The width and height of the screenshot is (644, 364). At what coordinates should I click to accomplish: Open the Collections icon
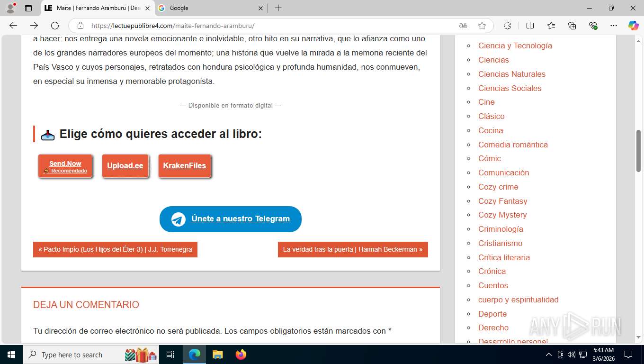572,26
